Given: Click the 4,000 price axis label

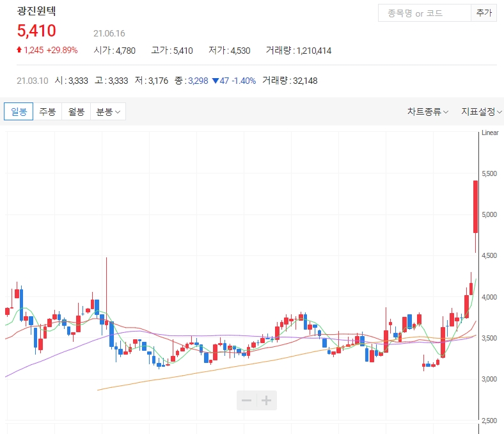Looking at the screenshot, I should pyautogui.click(x=489, y=297).
